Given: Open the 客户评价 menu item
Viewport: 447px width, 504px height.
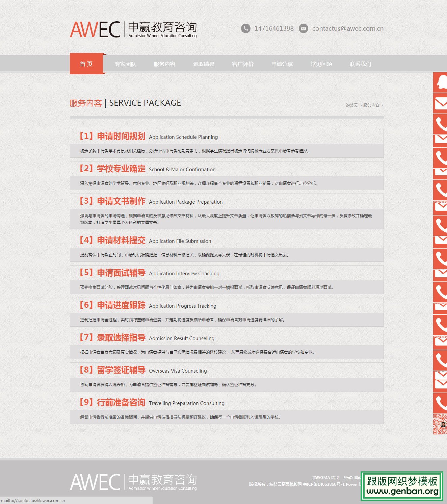Looking at the screenshot, I should (243, 64).
